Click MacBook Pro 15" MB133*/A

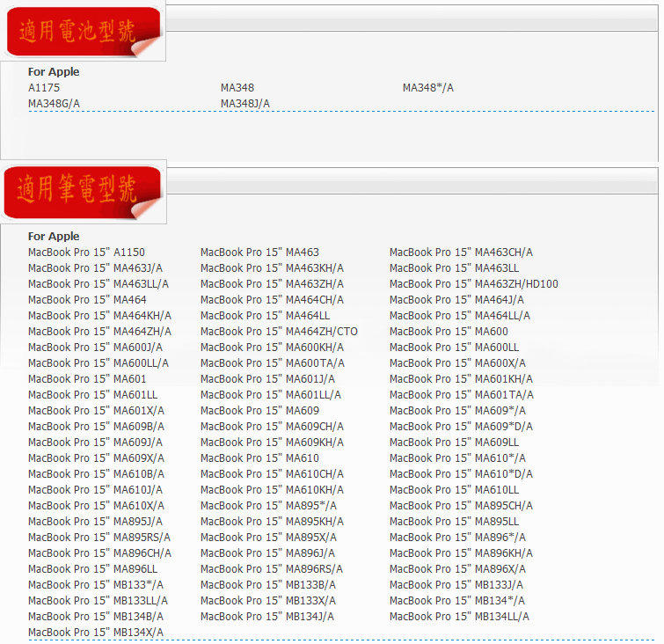[96, 584]
